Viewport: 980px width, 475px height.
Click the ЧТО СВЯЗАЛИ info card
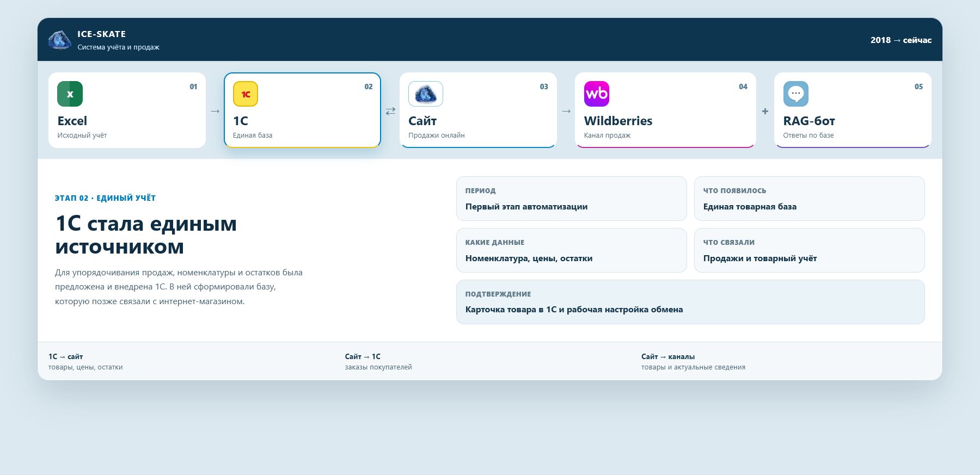[809, 250]
